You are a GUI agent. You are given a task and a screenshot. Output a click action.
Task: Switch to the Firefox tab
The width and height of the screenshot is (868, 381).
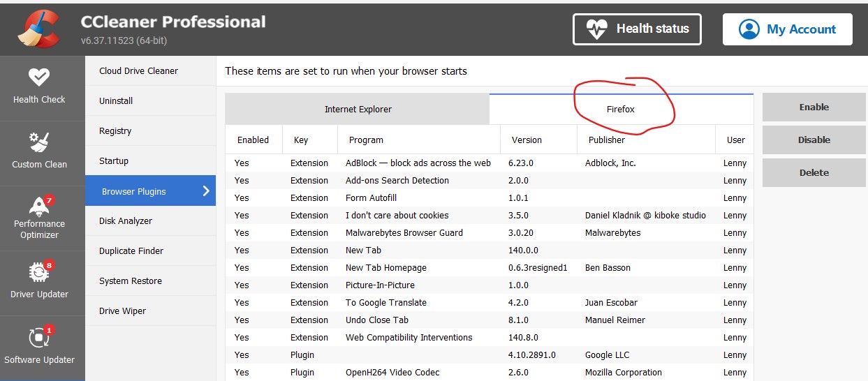621,110
